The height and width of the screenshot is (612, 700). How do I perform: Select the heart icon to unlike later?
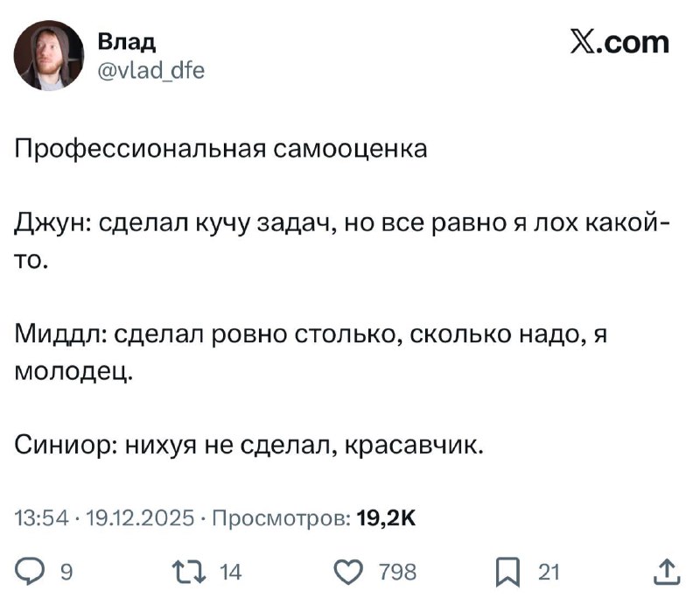(x=350, y=572)
